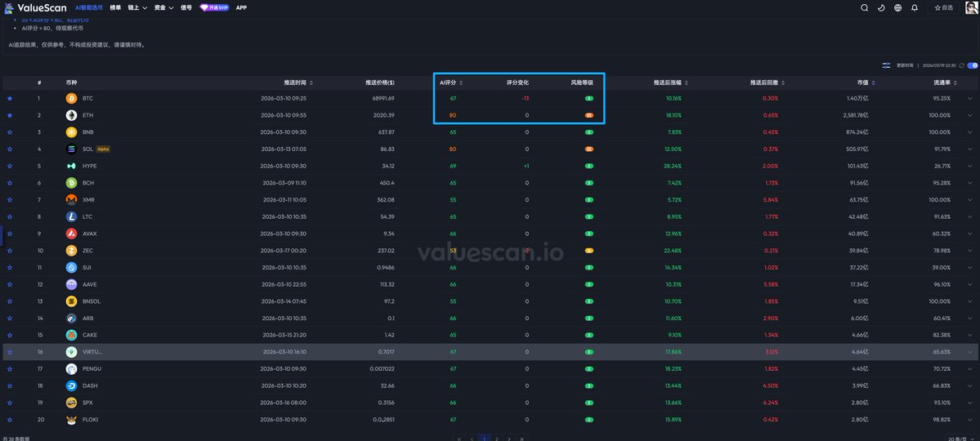Click the AAVE coin icon
This screenshot has height=441, width=980.
tap(71, 283)
